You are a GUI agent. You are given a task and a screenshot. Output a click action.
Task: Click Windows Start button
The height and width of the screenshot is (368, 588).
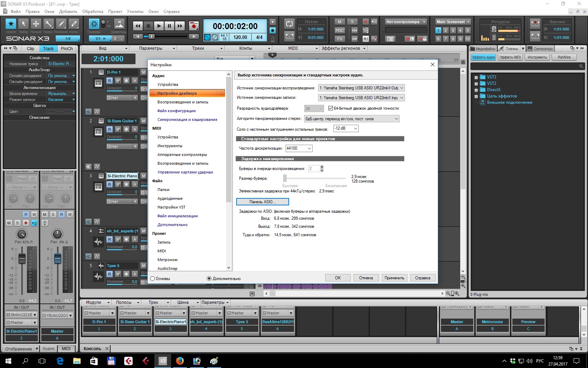(x=8, y=361)
